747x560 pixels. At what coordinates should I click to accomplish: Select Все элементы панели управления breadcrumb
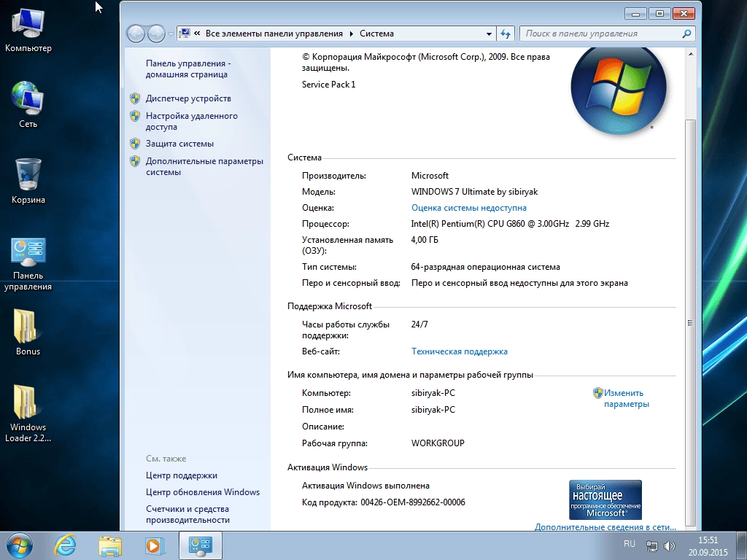(x=274, y=34)
